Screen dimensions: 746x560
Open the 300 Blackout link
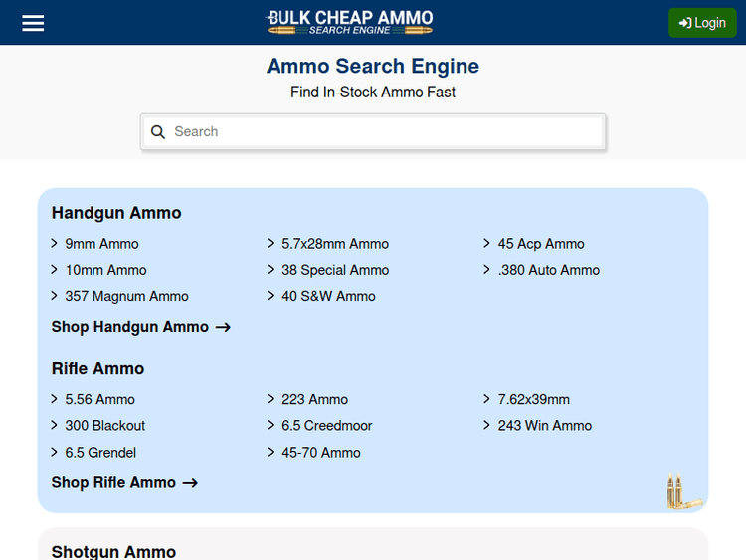[104, 425]
